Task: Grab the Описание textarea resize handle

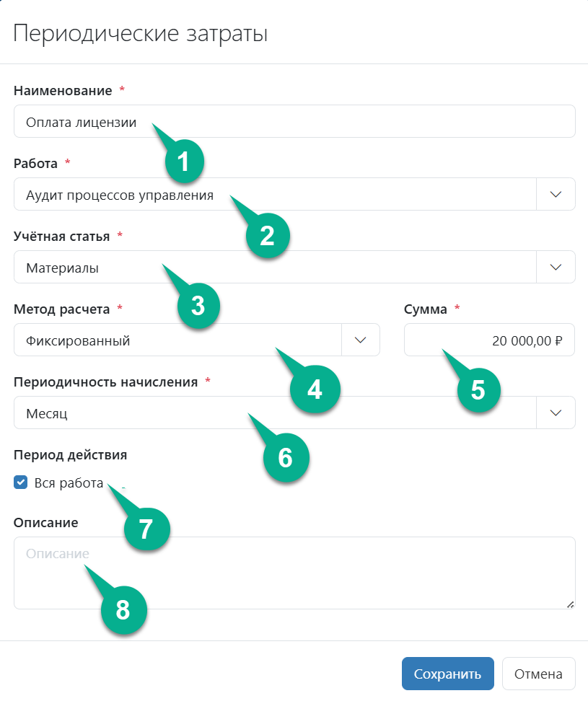Action: click(x=570, y=604)
